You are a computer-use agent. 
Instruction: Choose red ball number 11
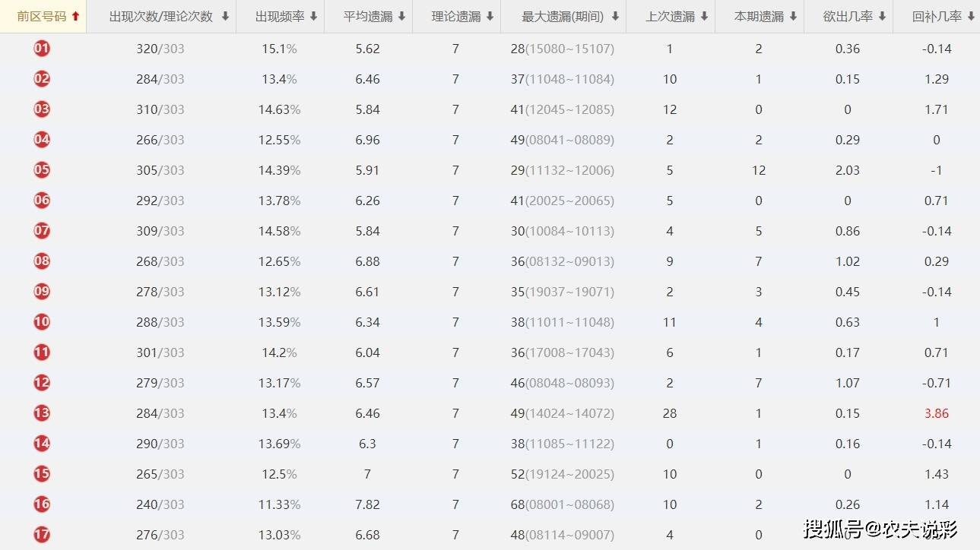tap(42, 352)
